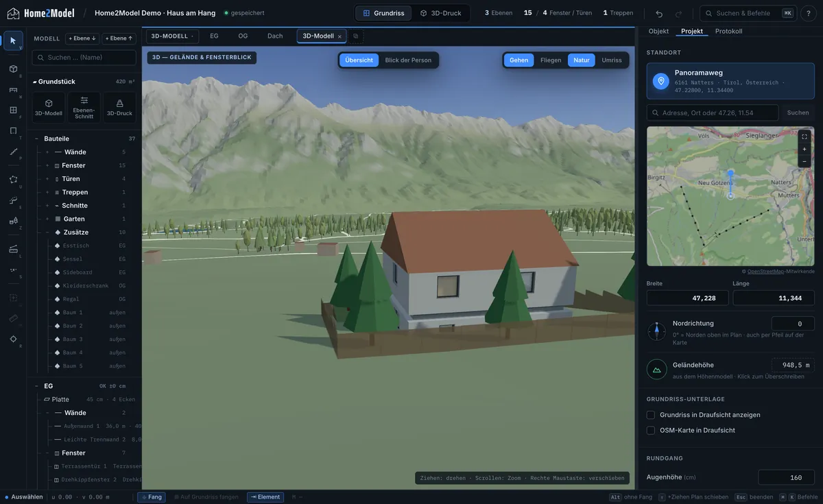The image size is (823, 504).
Task: Toggle the Element snap option
Action: tap(265, 497)
